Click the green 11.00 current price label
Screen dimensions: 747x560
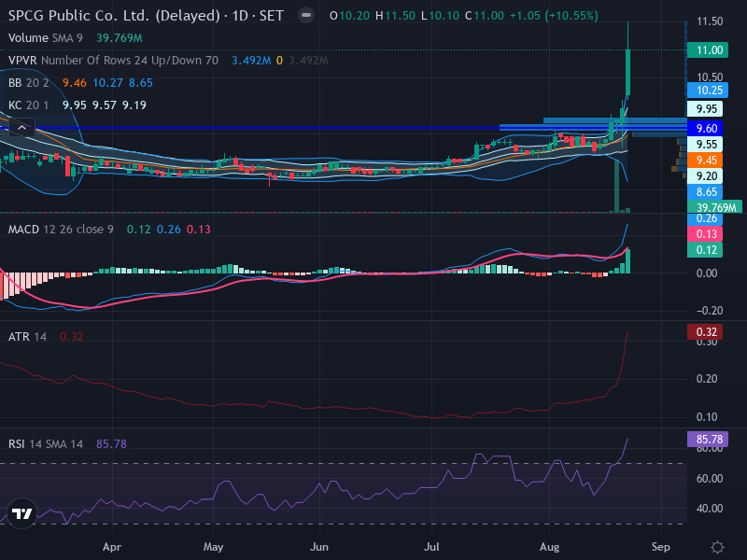[707, 50]
